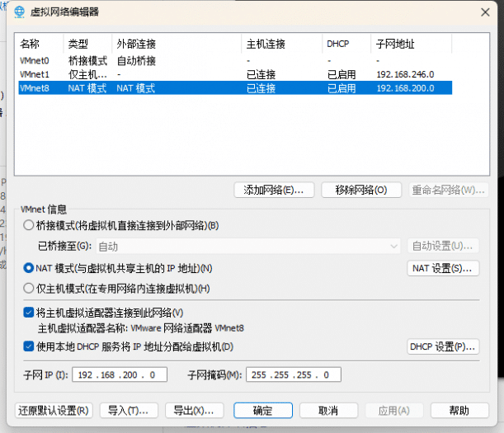Click the 子网掩码 input field

click(x=293, y=374)
